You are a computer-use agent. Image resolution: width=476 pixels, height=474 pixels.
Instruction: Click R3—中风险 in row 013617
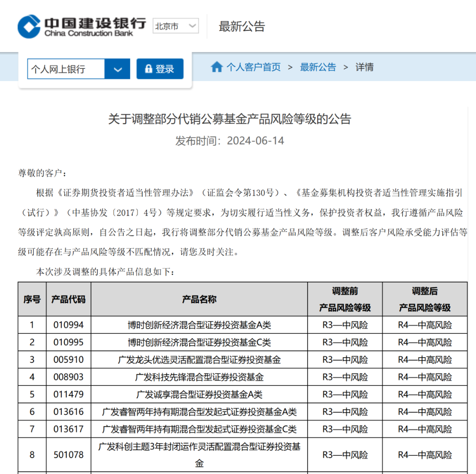(345, 429)
